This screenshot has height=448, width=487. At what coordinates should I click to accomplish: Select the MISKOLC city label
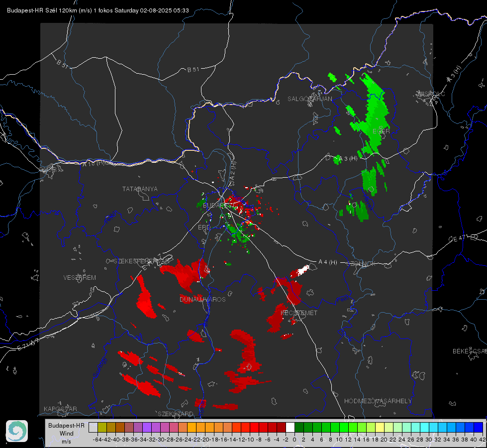tap(431, 94)
